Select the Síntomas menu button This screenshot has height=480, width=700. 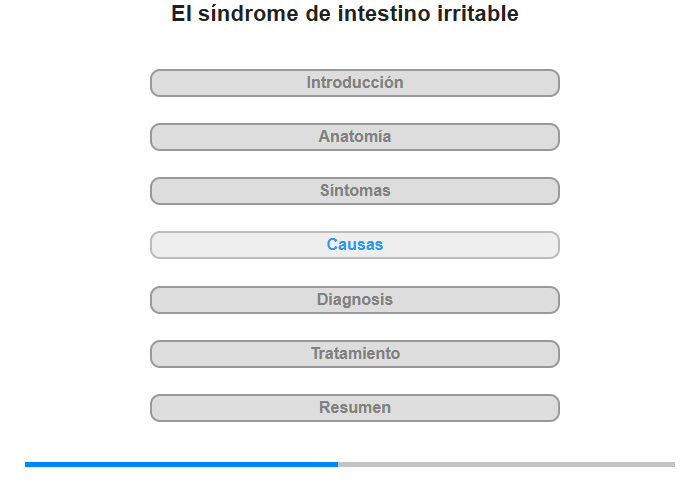(x=354, y=191)
